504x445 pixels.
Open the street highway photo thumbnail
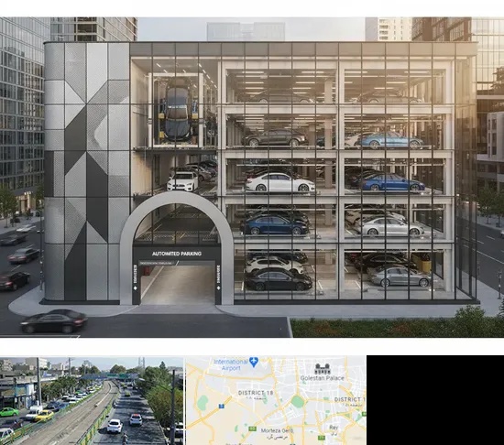(92, 400)
